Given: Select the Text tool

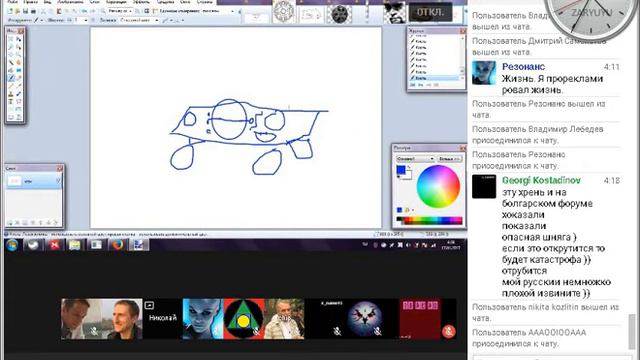Looking at the screenshot, I should (x=11, y=101).
